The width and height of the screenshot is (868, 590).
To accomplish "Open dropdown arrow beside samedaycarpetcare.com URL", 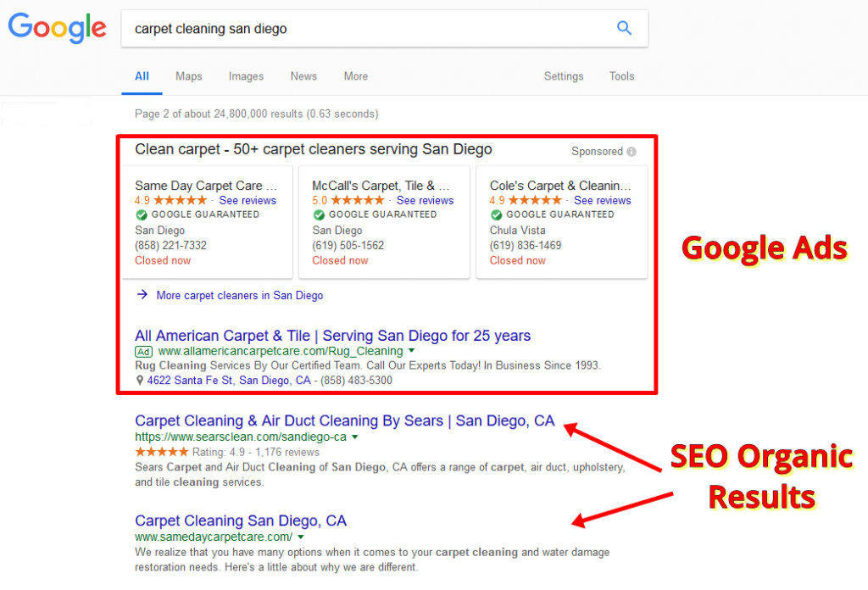I will click(x=300, y=537).
